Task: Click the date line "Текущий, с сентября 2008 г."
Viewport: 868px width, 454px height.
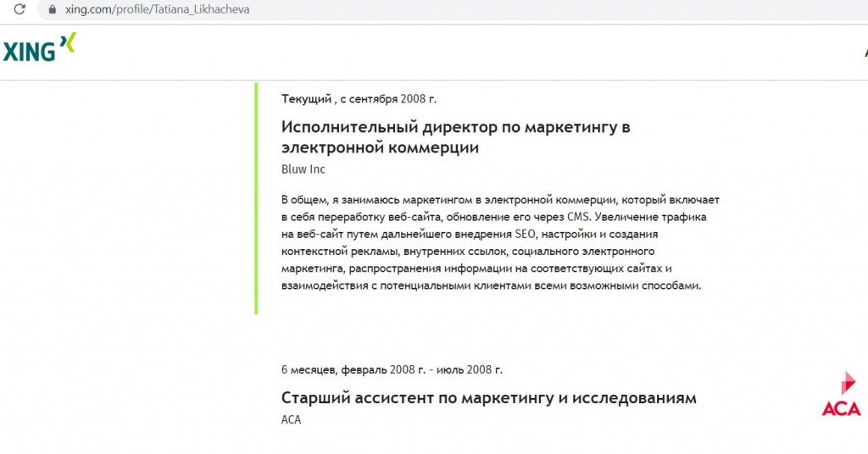Action: (359, 99)
